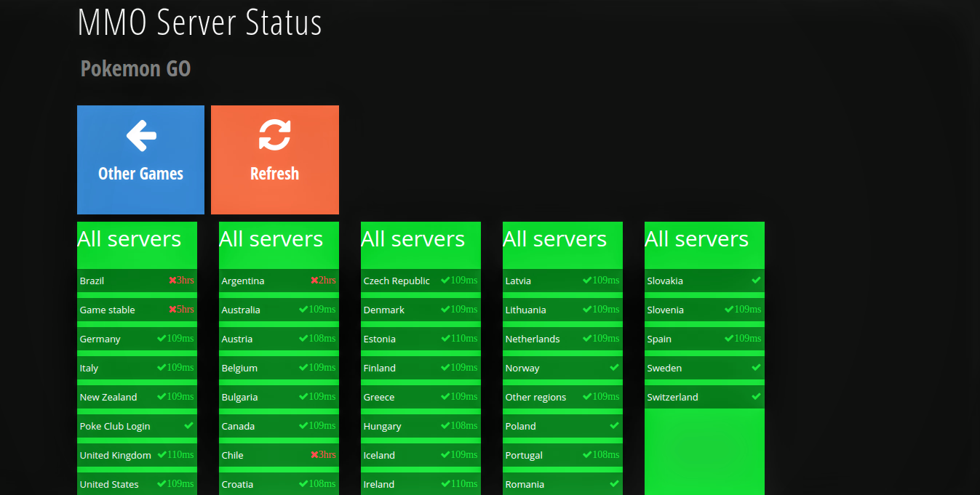Click the green check icon for Spain
Image resolution: width=980 pixels, height=495 pixels.
tap(729, 339)
